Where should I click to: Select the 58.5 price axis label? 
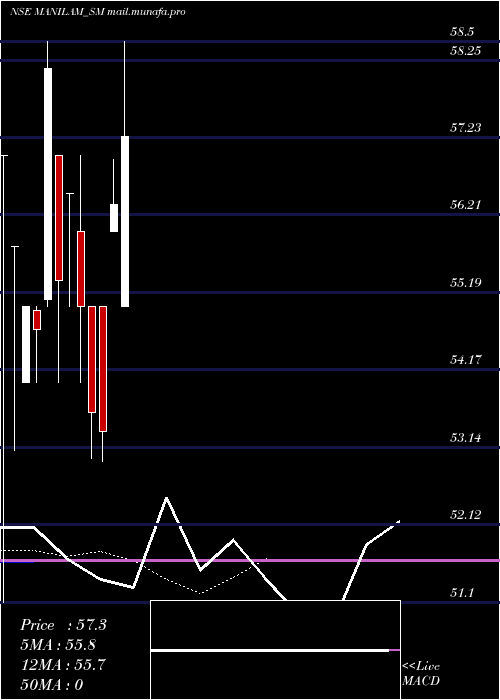point(462,32)
